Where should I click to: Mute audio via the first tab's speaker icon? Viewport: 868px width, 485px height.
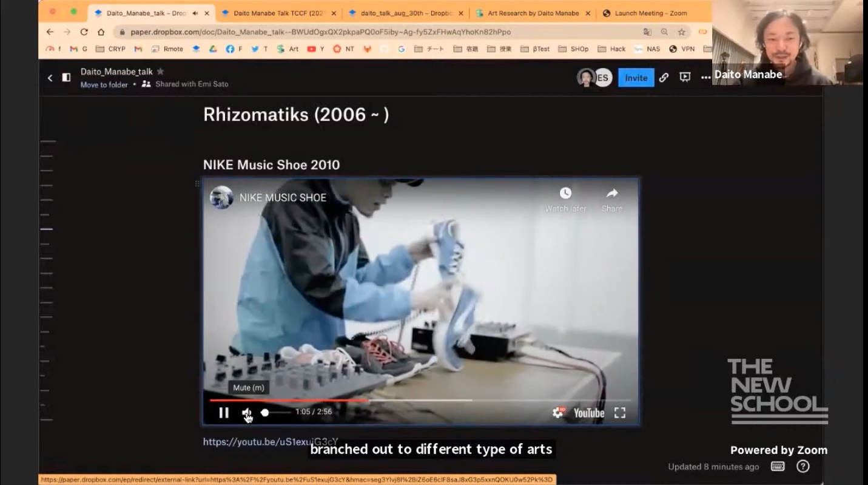pyautogui.click(x=195, y=13)
